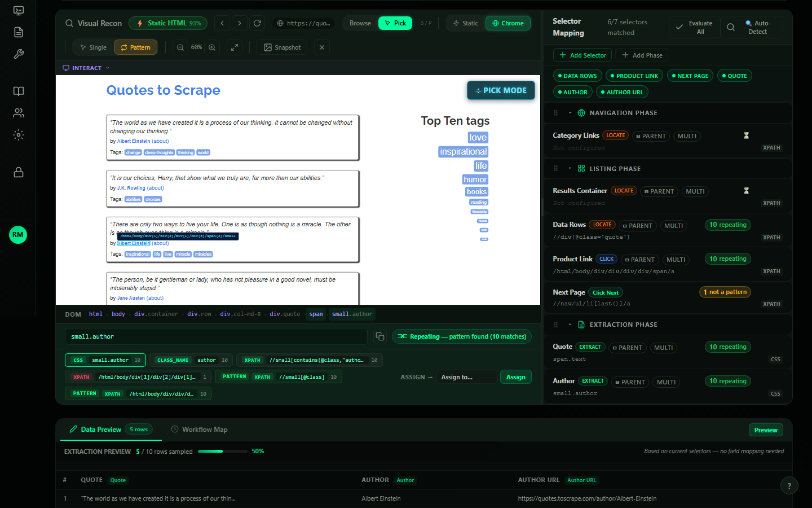Click the search icon beside Evaluate All

731,27
